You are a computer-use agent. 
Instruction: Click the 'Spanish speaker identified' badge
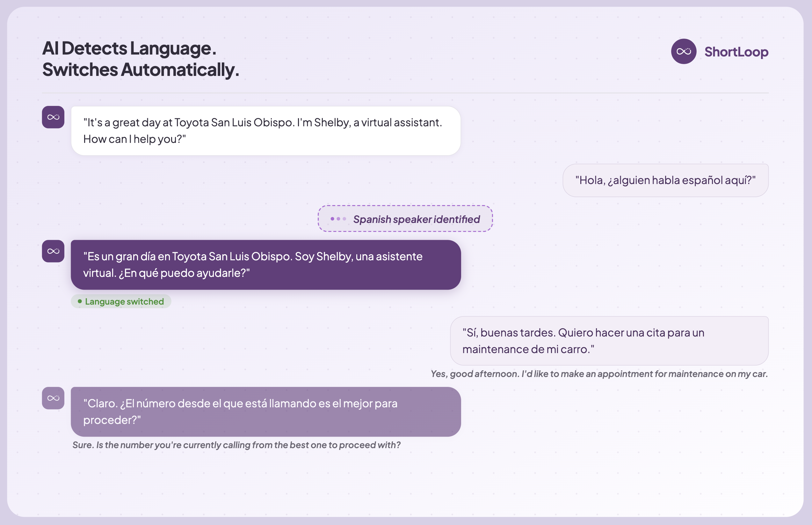[405, 219]
